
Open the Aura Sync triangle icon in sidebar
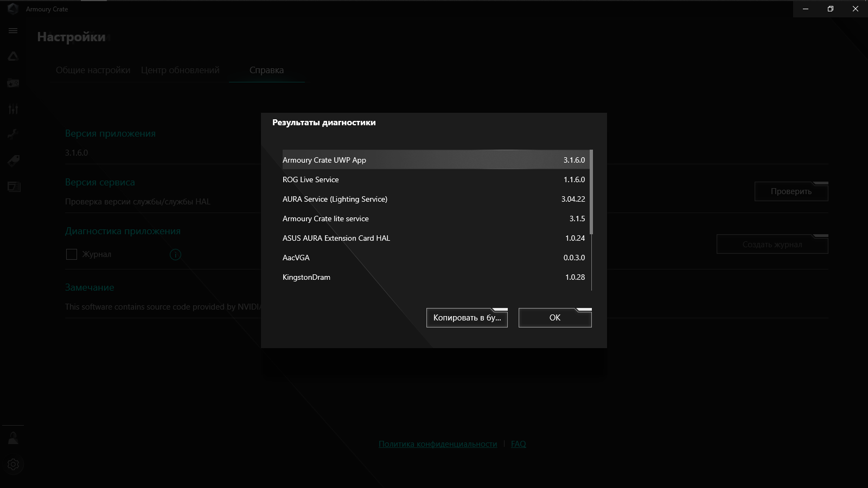point(13,56)
